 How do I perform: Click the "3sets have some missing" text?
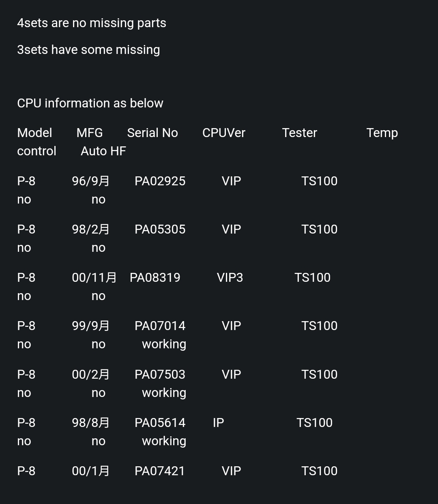pyautogui.click(x=88, y=50)
